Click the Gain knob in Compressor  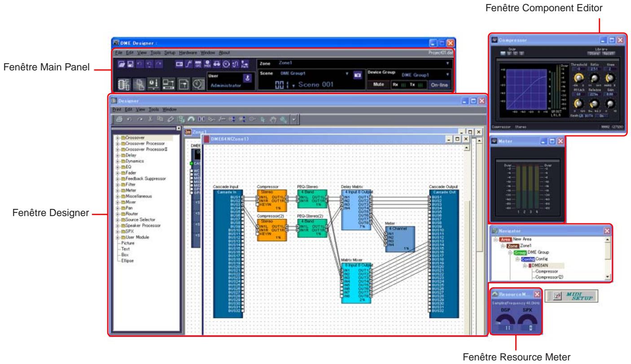coord(610,103)
